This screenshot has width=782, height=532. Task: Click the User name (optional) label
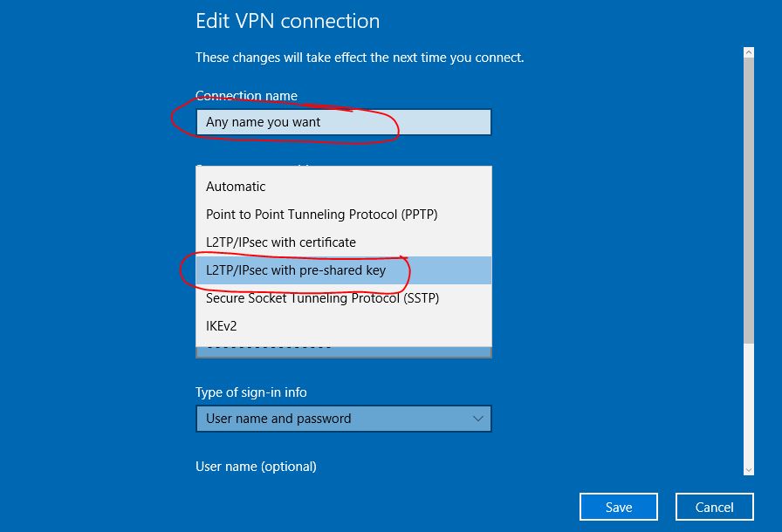[256, 467]
